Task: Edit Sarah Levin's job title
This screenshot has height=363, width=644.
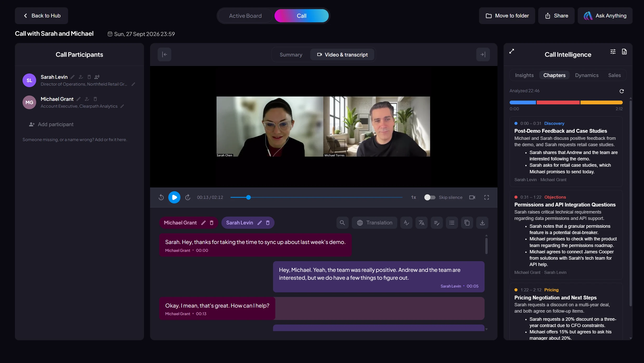Action: [133, 84]
